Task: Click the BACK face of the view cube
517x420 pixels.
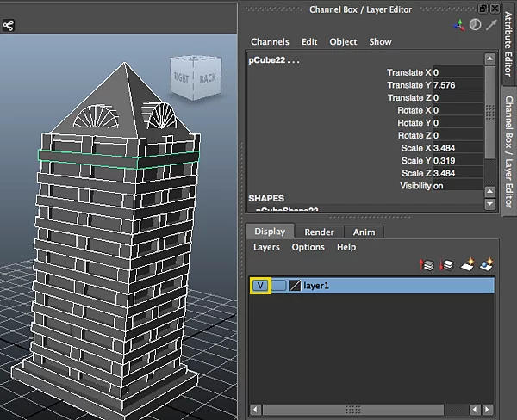Action: (208, 78)
